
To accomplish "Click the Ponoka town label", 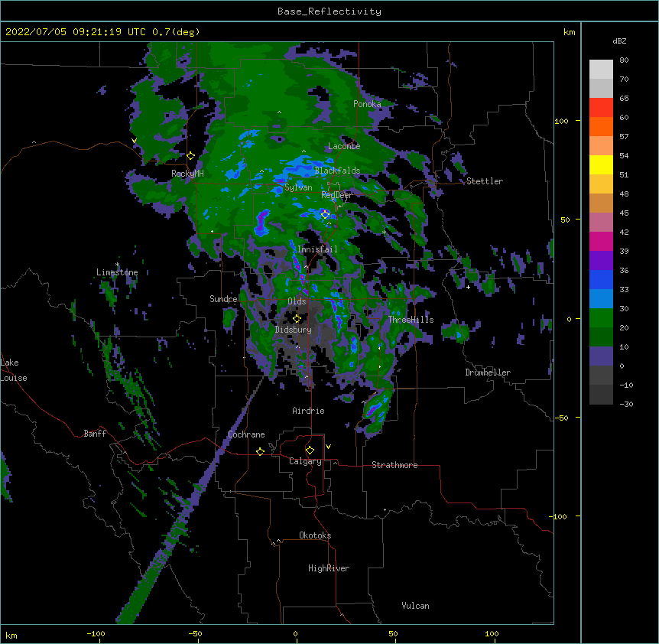I will tap(367, 104).
